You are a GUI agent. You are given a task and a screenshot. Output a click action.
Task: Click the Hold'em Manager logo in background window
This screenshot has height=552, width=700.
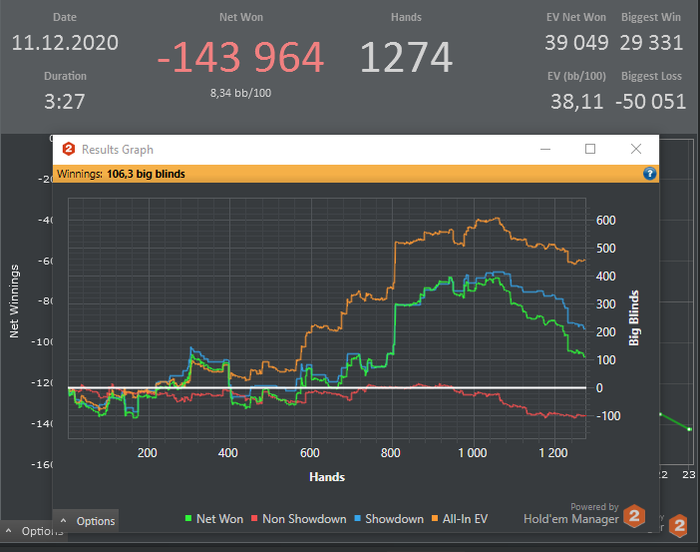[679, 526]
